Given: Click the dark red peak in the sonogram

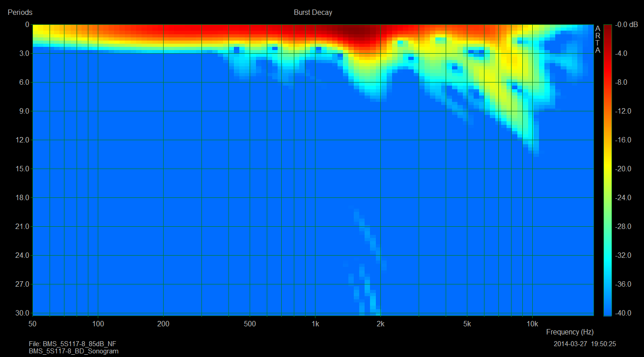Looking at the screenshot, I should coord(358,33).
